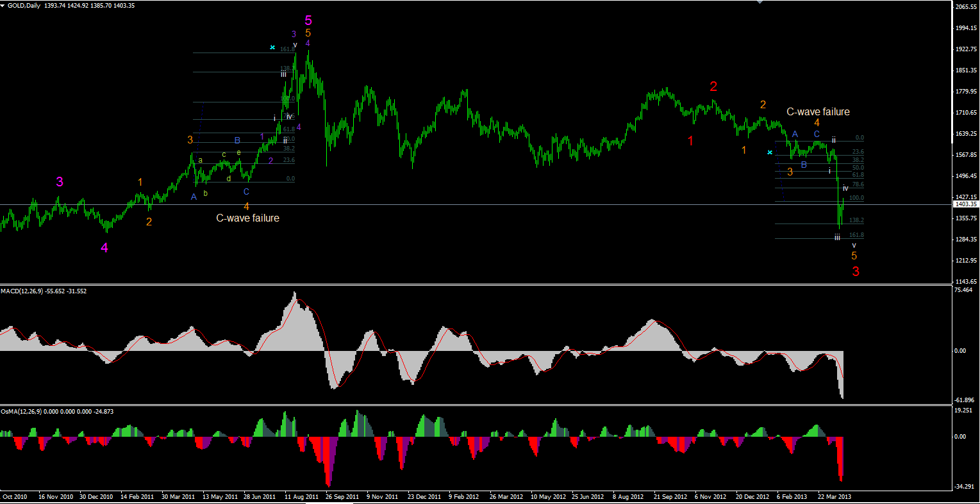Screen dimensions: 980x504
Task: Click the OsMA(12,26,9) indicator label
Action: pos(22,411)
